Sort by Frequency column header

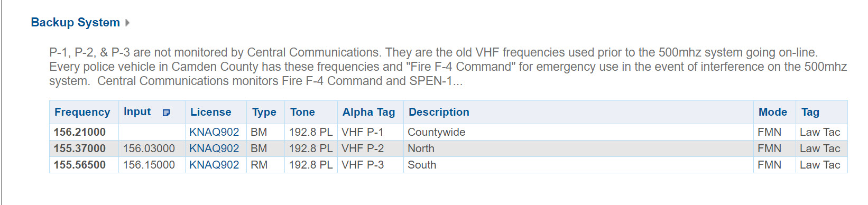pos(82,112)
